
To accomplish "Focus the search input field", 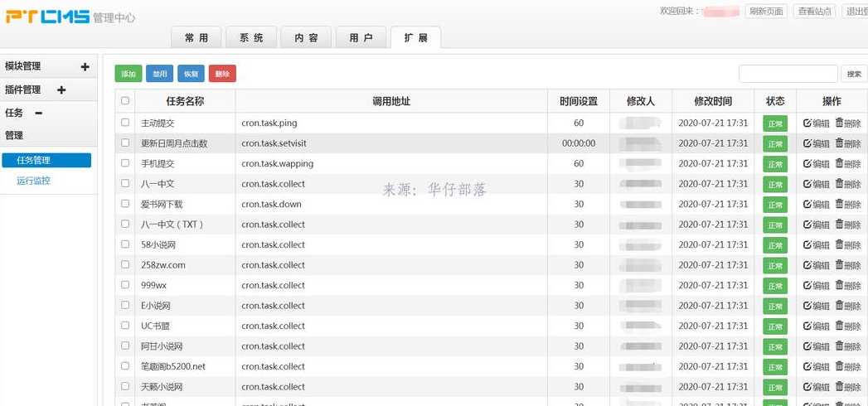I will click(x=788, y=74).
